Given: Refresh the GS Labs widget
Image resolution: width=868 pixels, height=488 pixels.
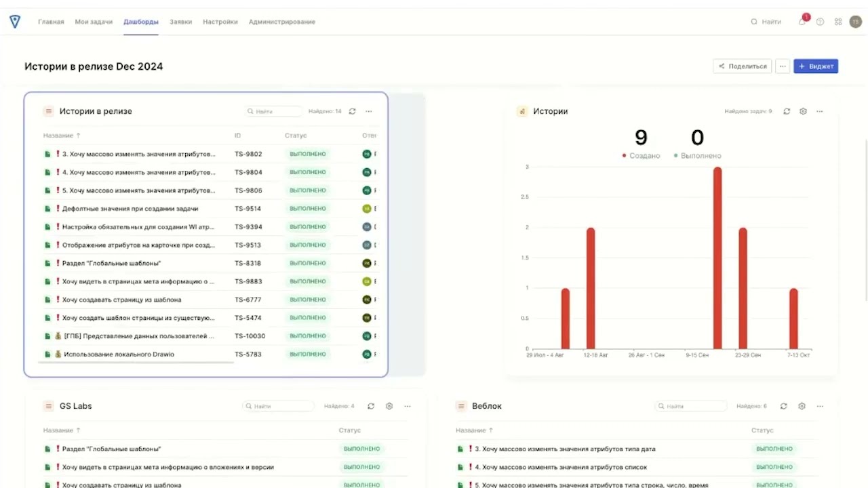Looking at the screenshot, I should [371, 406].
